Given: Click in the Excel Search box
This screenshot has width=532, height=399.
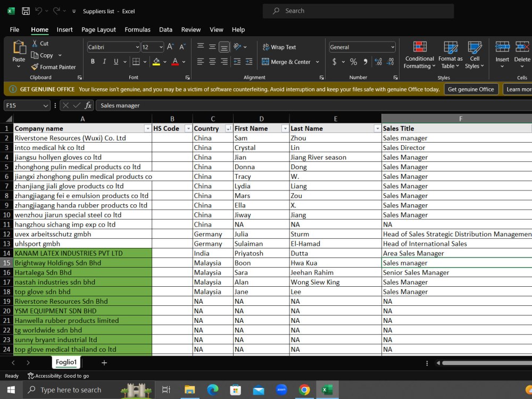Looking at the screenshot, I should (x=358, y=11).
